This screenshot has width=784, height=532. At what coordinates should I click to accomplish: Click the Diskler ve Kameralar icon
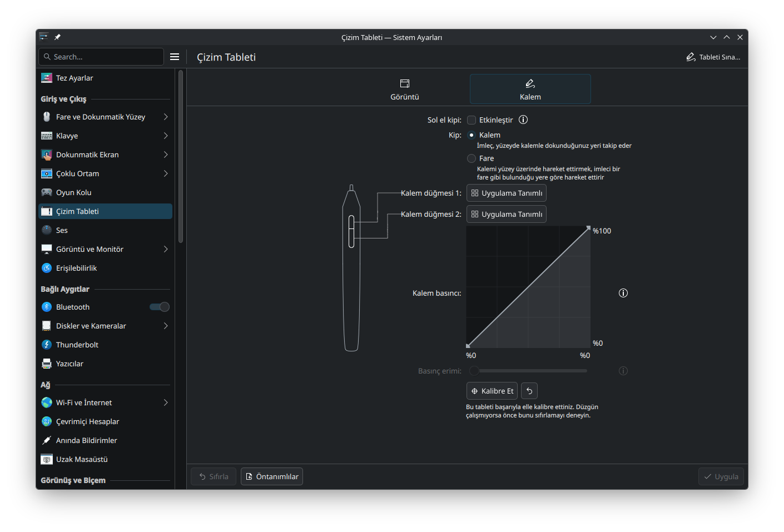(47, 326)
